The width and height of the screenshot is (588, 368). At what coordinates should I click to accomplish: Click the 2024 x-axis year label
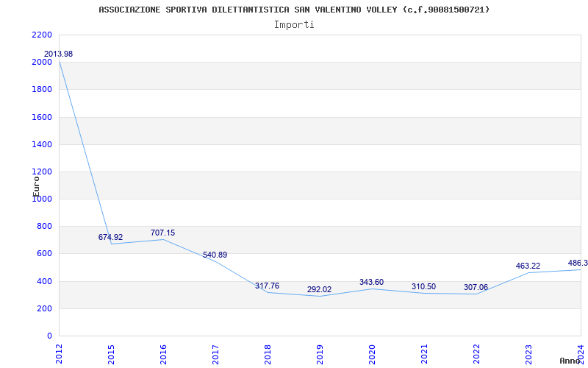click(580, 354)
